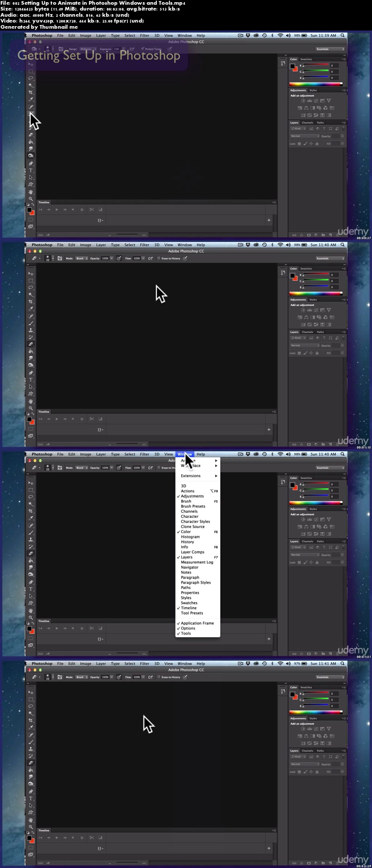Image resolution: width=372 pixels, height=868 pixels.
Task: Select Type tool in the 00:01:15 frame
Action: click(x=31, y=380)
